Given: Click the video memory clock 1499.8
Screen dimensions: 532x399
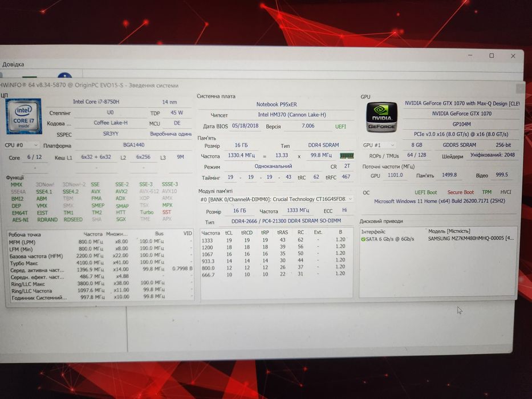Looking at the screenshot, I should point(449,175).
